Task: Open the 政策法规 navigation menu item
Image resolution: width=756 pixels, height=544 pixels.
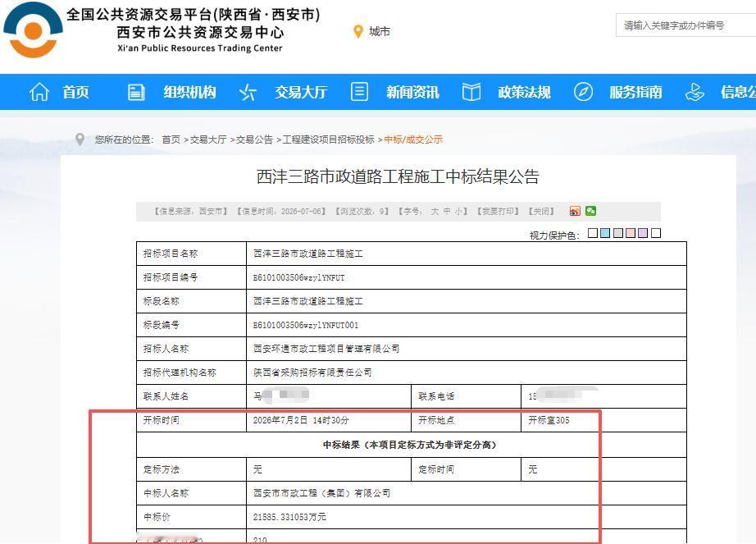Action: 525,92
